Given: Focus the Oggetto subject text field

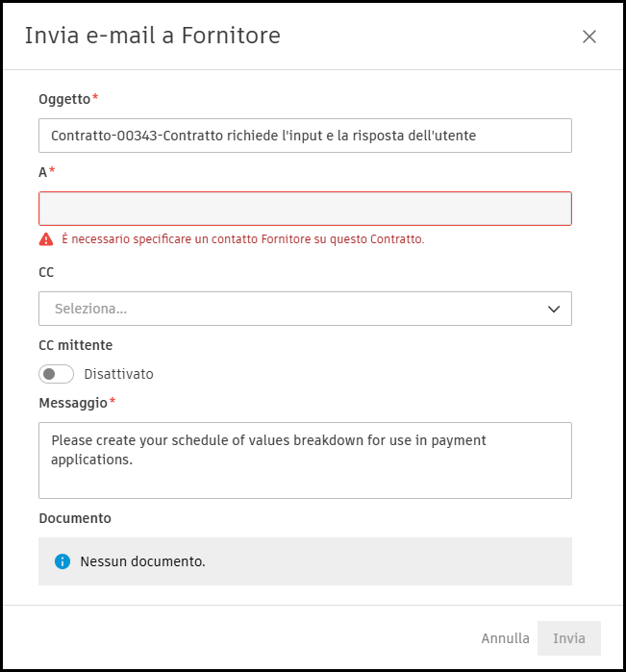Looking at the screenshot, I should coord(305,136).
